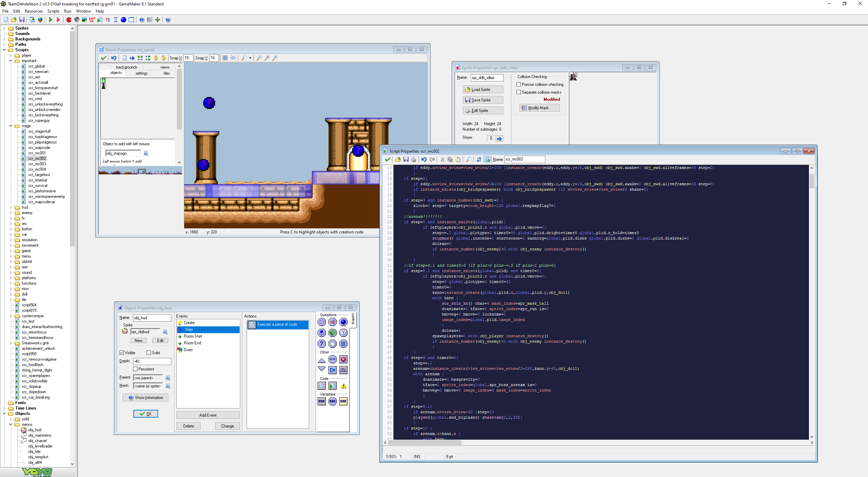This screenshot has width=868, height=477.
Task: Create an object with the blue ball icon
Action: 124,20
